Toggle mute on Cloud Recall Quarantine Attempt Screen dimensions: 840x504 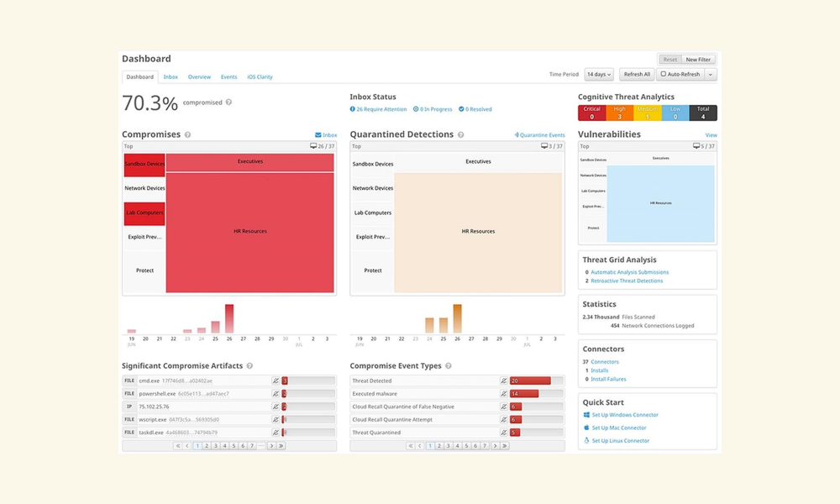[503, 419]
